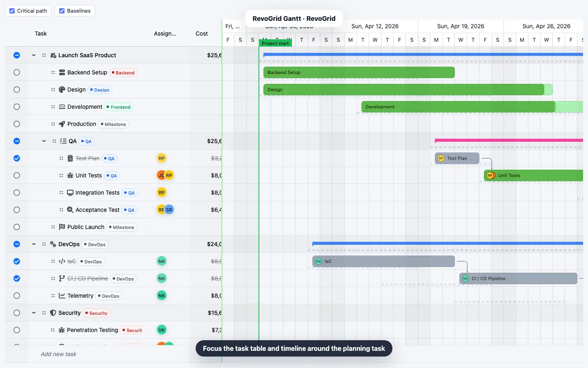Image resolution: width=588 pixels, height=368 pixels.
Task: Select the Telemetry row checkbox
Action: click(x=17, y=296)
